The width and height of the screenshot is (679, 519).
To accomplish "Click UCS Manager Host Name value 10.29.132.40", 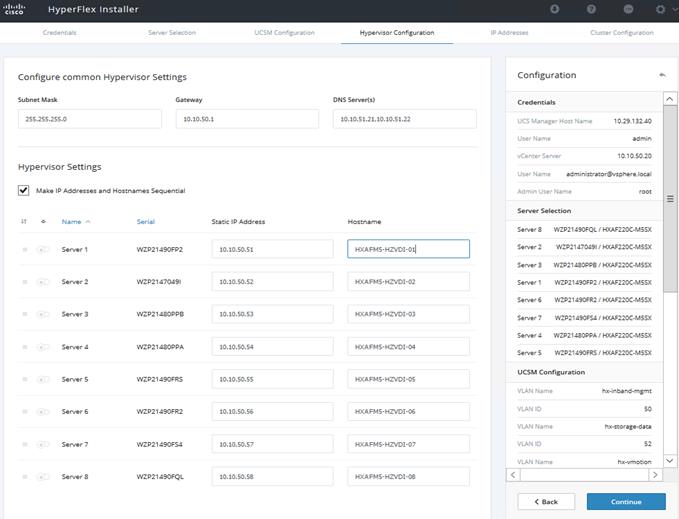I will pos(633,121).
